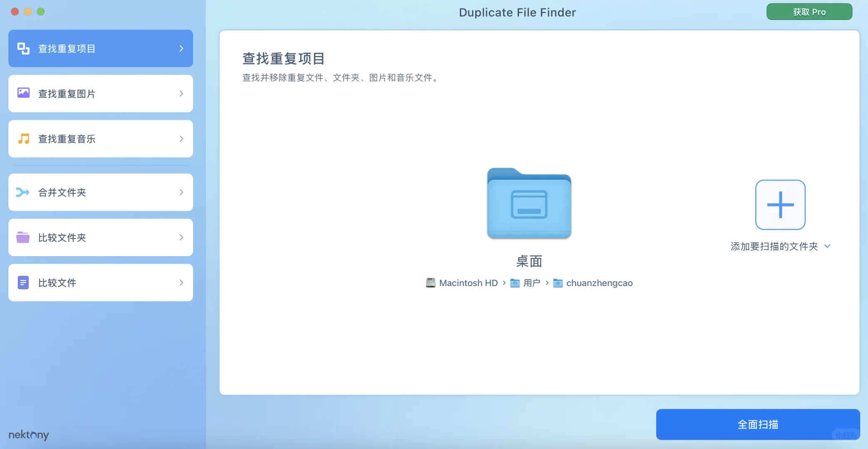The height and width of the screenshot is (449, 868).
Task: Click the chuanzhengcao path folder
Action: [599, 283]
